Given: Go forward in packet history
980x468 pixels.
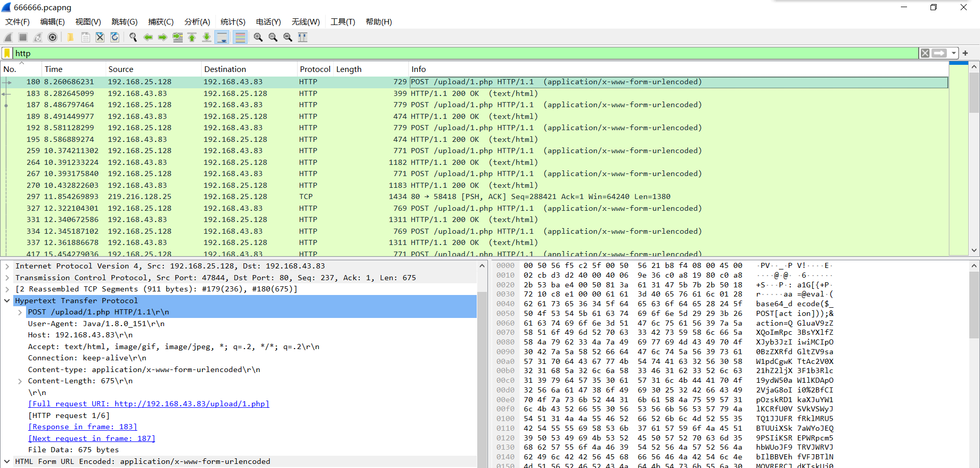Looking at the screenshot, I should tap(163, 37).
